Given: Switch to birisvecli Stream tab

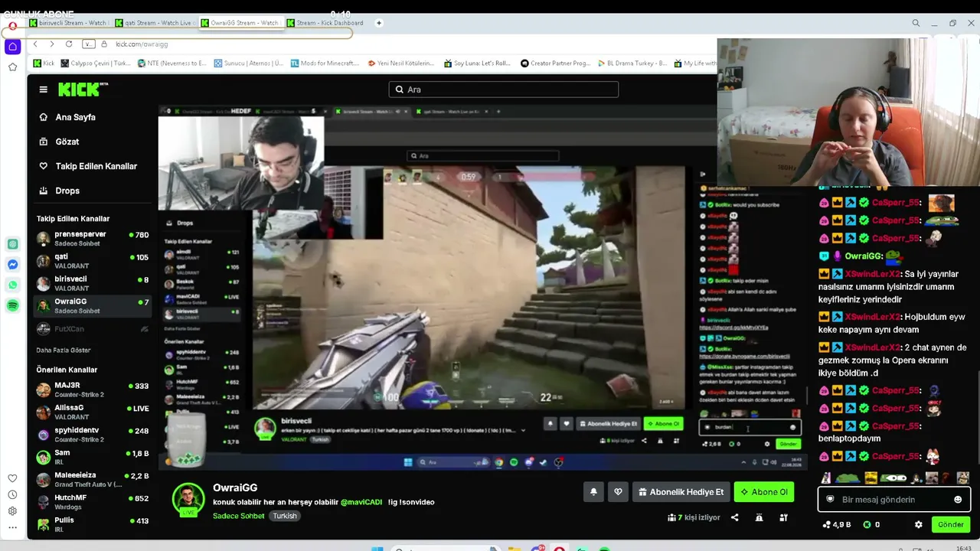Looking at the screenshot, I should pyautogui.click(x=70, y=23).
